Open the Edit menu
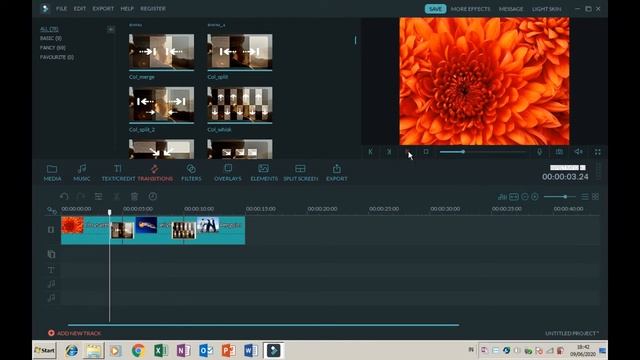The height and width of the screenshot is (360, 640). [80, 9]
